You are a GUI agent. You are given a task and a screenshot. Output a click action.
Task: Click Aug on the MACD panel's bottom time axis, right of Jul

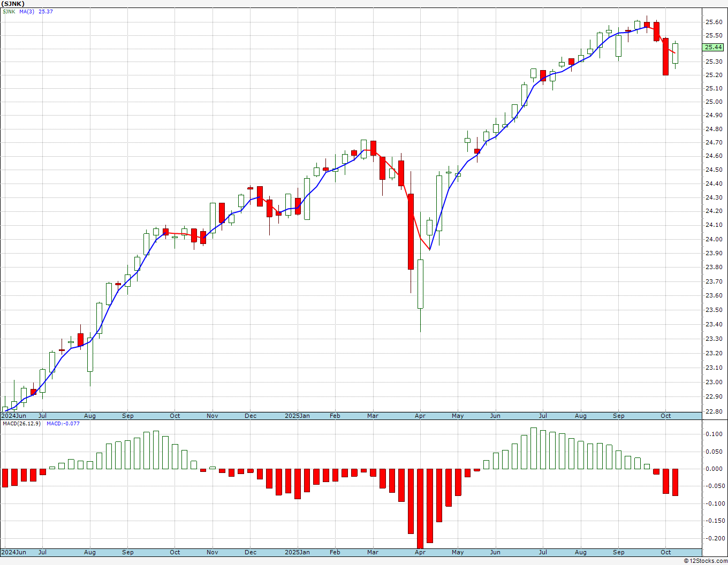(x=90, y=552)
